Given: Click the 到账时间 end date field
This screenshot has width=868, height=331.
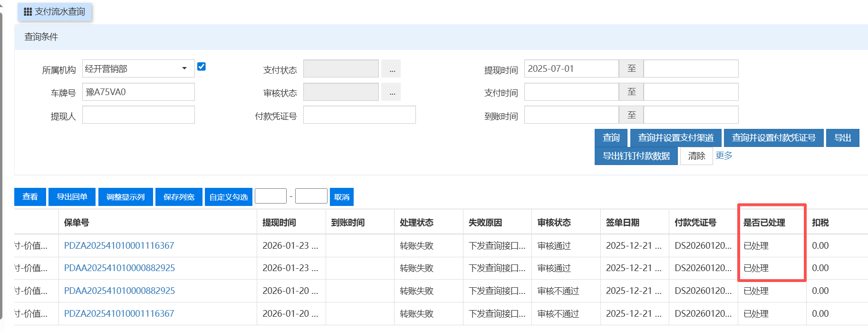Looking at the screenshot, I should [691, 115].
